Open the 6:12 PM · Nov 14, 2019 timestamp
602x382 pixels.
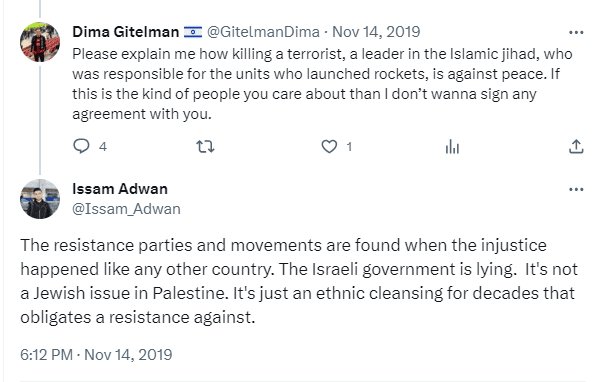96,355
